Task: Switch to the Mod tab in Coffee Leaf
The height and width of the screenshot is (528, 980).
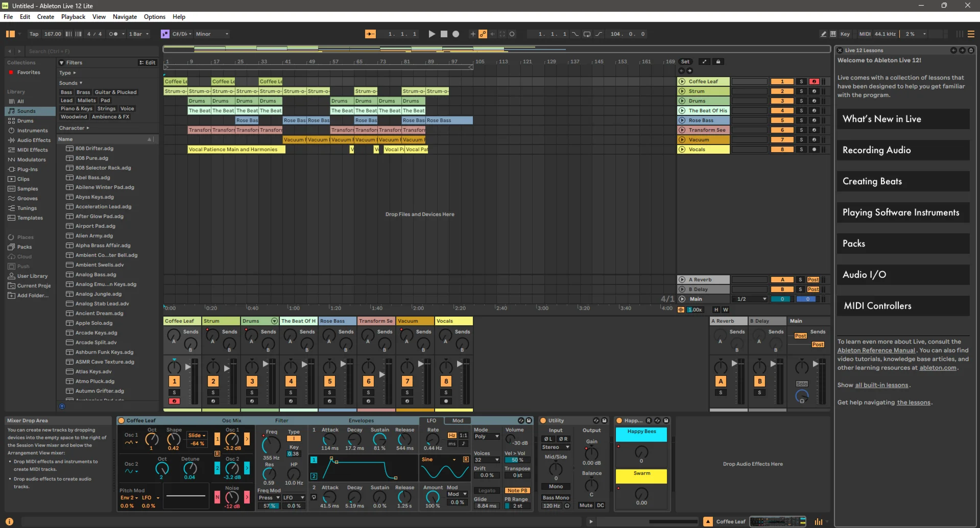Action: pyautogui.click(x=458, y=421)
